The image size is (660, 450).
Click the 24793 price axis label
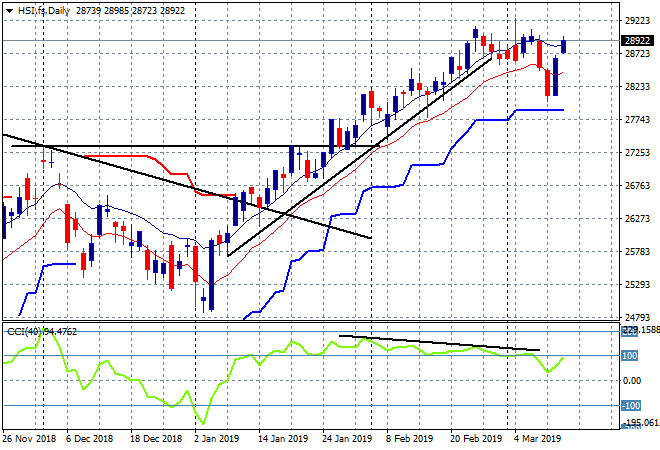point(637,317)
